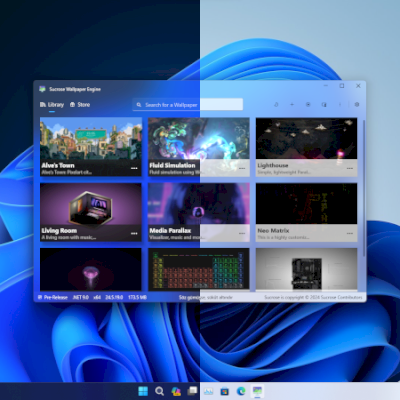Screen dimensions: 400x400
Task: Open more options for Alve's Town
Action: [134, 168]
